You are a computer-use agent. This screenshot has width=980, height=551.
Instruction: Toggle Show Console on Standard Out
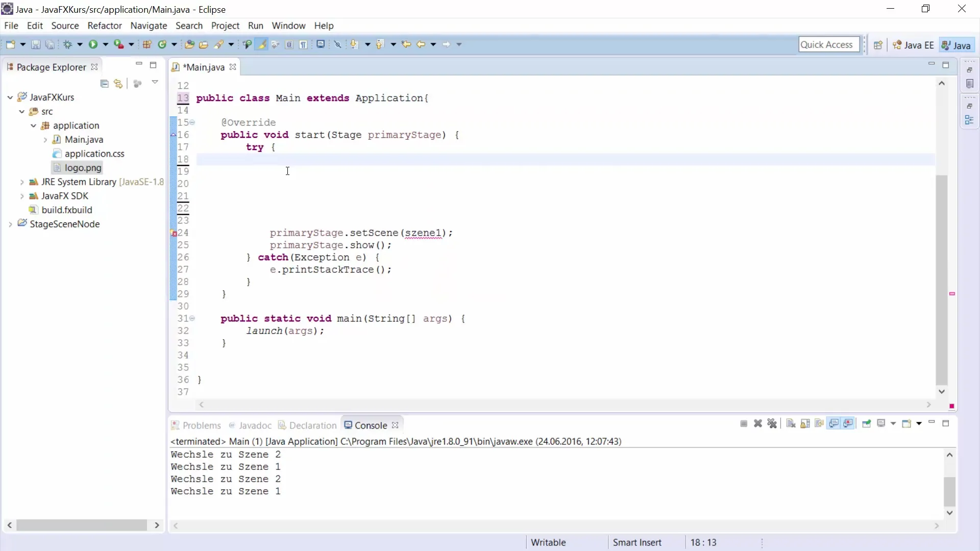click(834, 423)
